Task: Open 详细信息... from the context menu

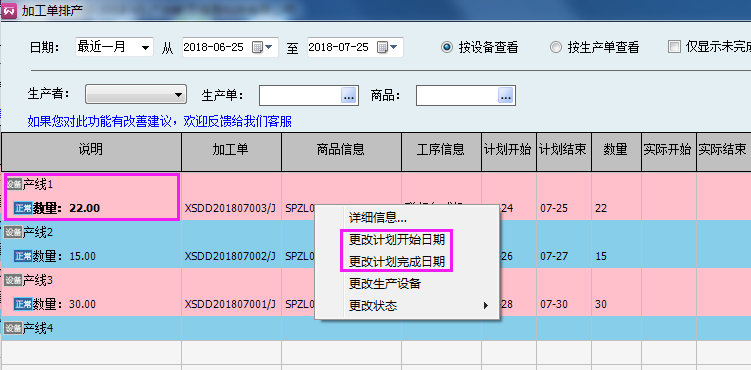Action: click(x=378, y=218)
